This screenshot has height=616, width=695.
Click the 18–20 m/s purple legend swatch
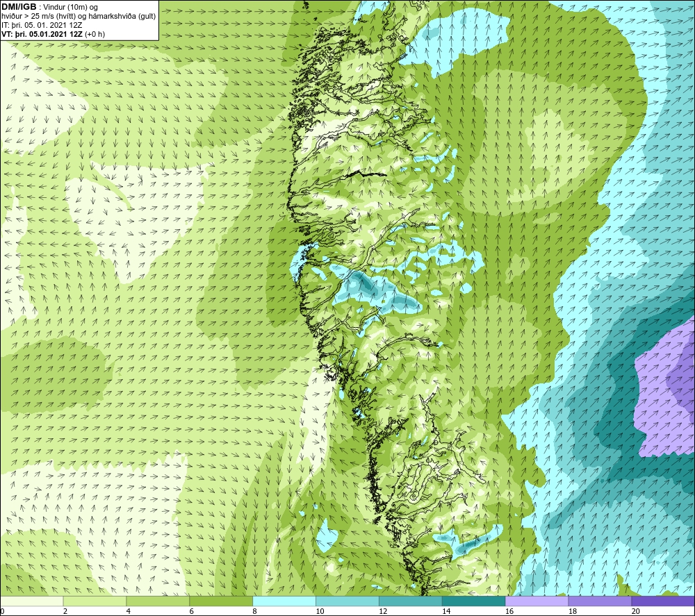(600, 601)
